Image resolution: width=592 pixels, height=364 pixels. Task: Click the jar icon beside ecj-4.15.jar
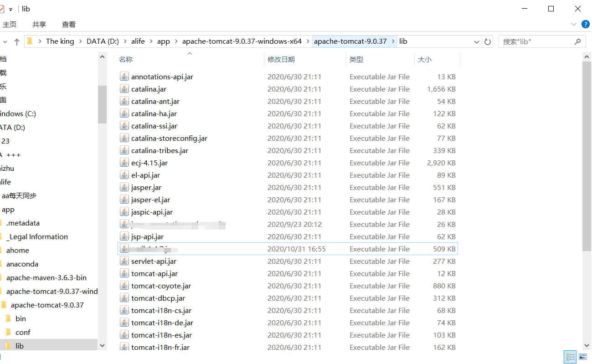(x=124, y=163)
